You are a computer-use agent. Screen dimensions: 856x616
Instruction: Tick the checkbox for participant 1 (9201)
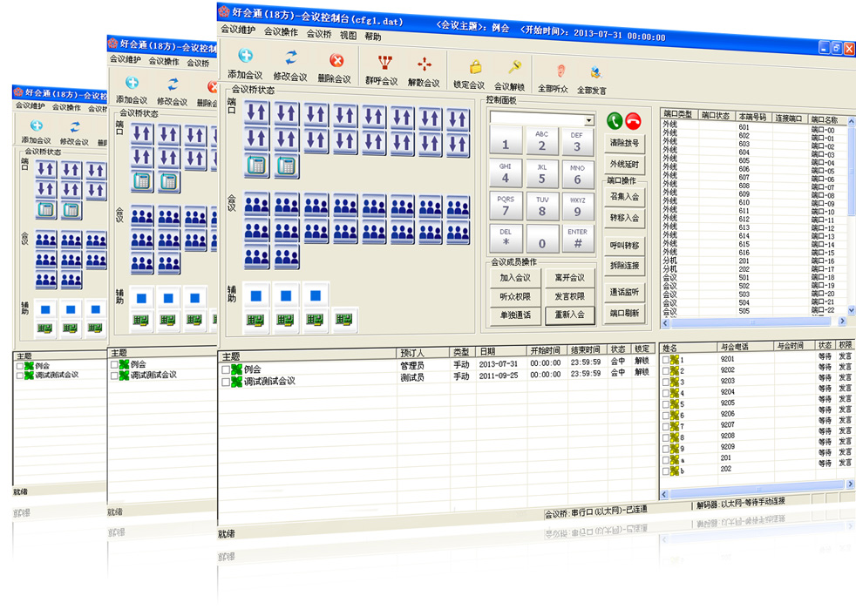667,359
